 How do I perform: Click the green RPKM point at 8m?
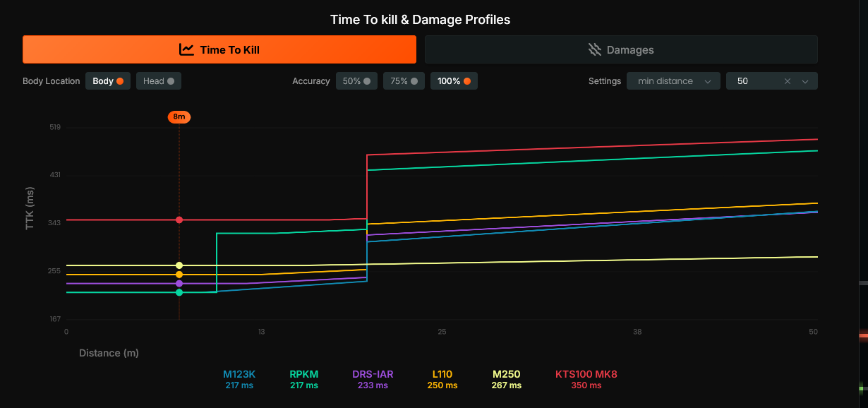click(x=179, y=292)
